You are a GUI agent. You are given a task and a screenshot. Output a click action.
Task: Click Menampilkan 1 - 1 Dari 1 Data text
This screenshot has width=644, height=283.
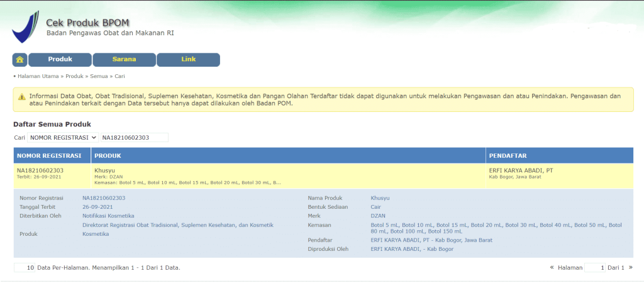[x=136, y=268]
